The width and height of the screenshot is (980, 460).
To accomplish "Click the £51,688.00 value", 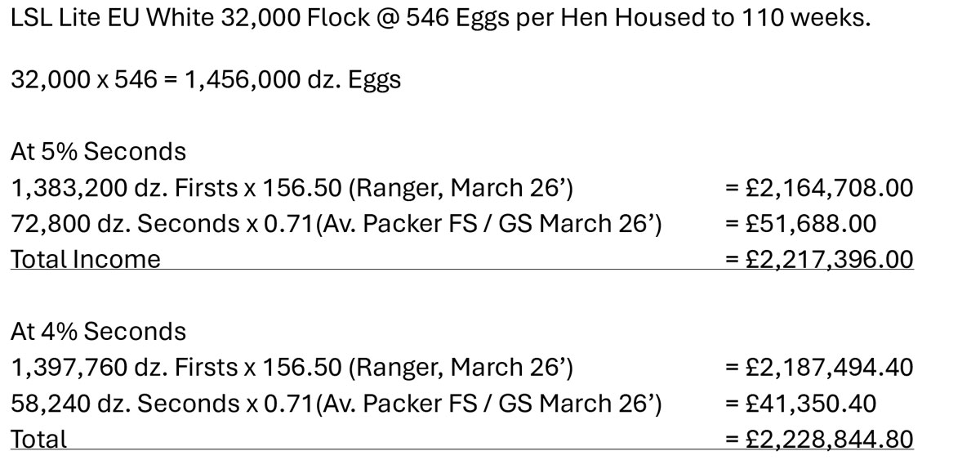I will 800,224.
